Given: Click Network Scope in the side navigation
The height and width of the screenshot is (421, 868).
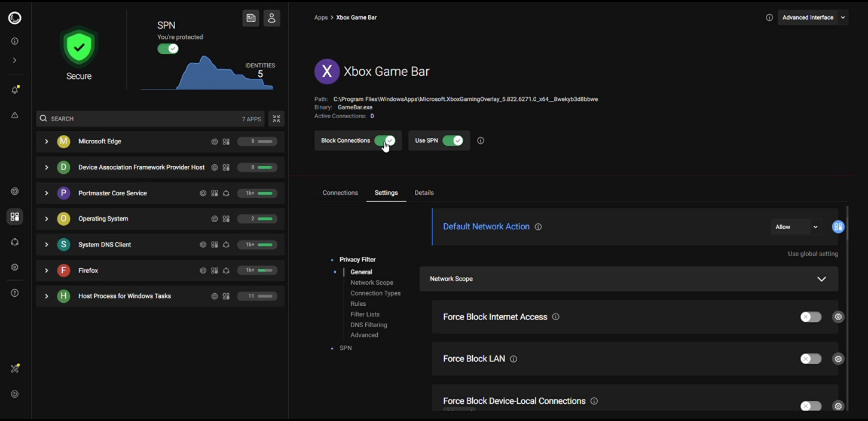Looking at the screenshot, I should pos(372,283).
